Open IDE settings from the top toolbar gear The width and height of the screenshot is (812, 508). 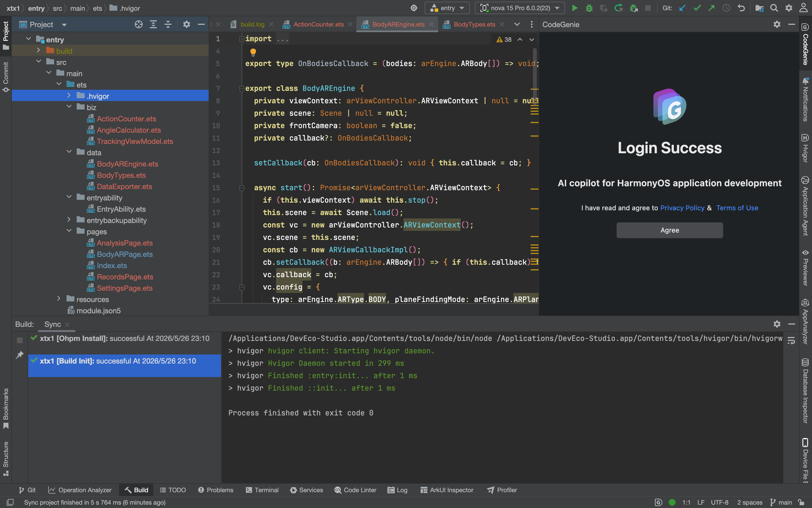[x=789, y=8]
